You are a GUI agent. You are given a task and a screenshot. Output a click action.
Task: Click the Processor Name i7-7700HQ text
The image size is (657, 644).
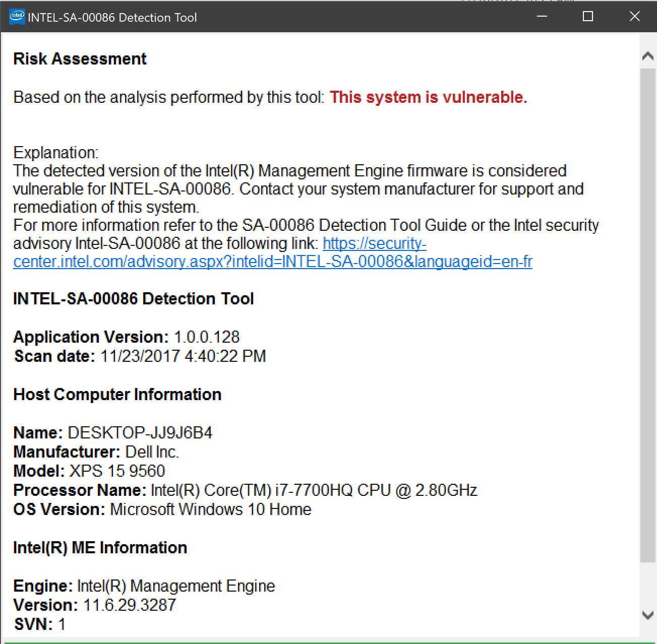(314, 490)
